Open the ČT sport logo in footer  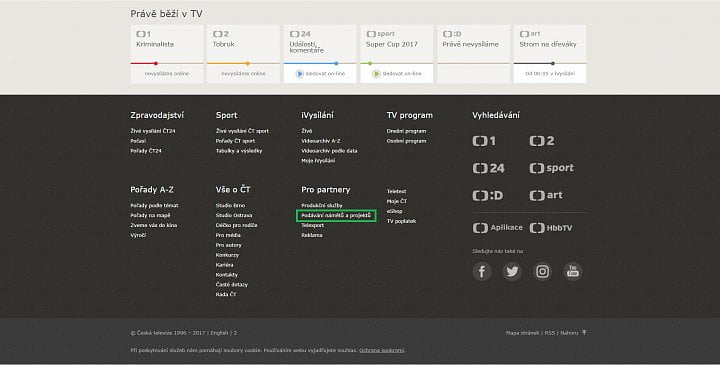pyautogui.click(x=551, y=168)
